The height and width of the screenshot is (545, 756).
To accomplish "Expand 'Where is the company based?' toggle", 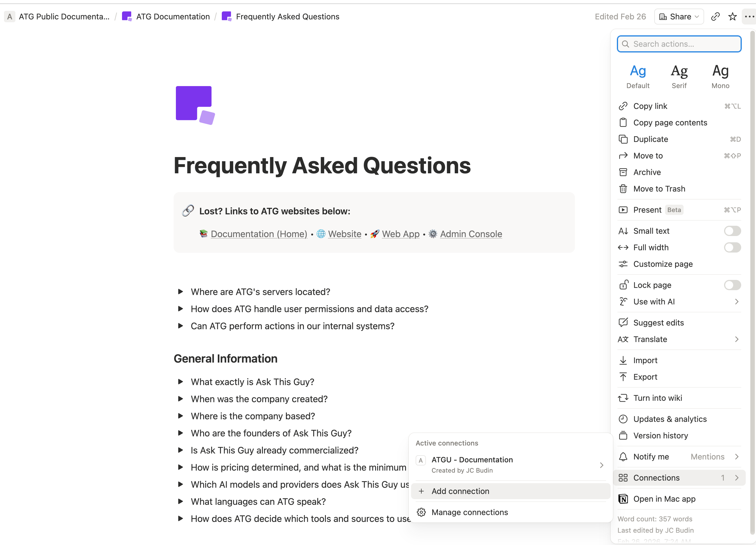I will pos(180,416).
